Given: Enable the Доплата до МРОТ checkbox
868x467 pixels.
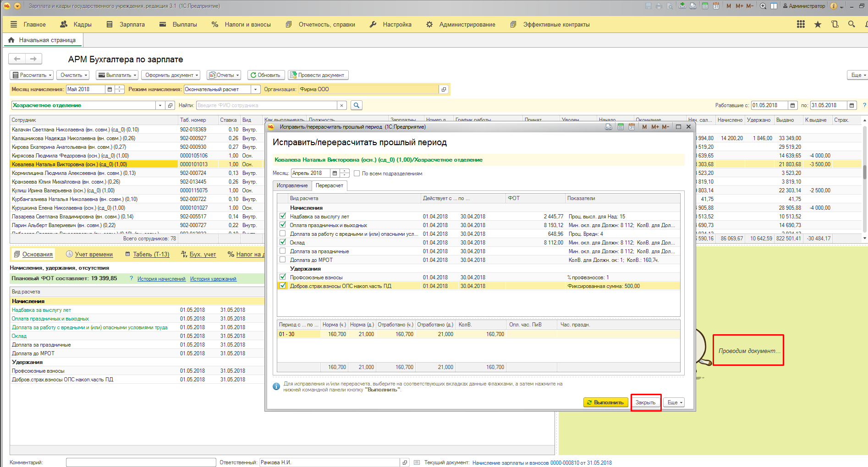Looking at the screenshot, I should (x=283, y=260).
